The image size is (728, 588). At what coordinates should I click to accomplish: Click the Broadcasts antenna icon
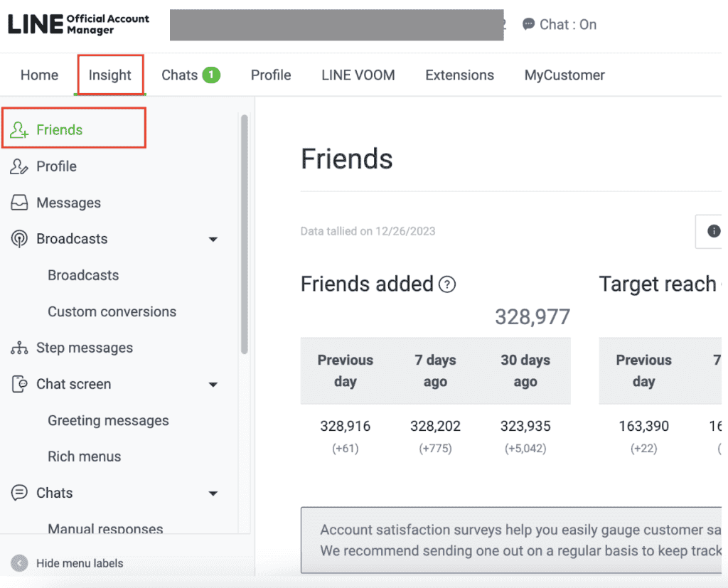pyautogui.click(x=19, y=239)
